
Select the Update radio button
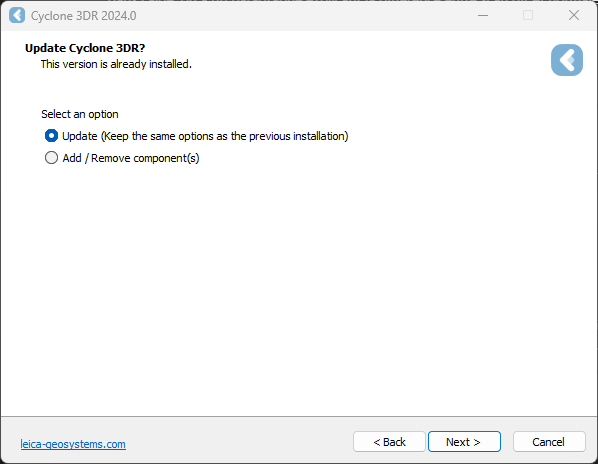click(51, 136)
